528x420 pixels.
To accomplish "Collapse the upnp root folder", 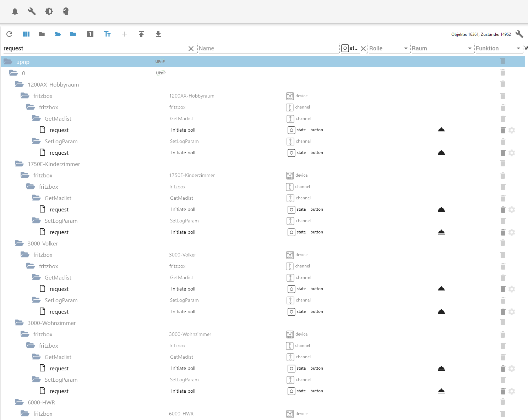I will (8, 62).
